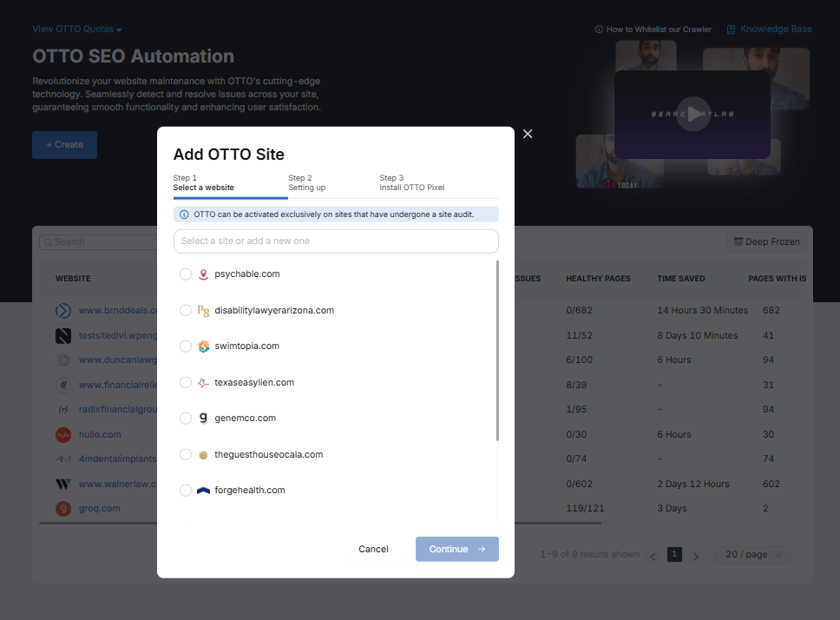The height and width of the screenshot is (620, 840).
Task: Select page 1 in pagination
Action: (x=674, y=554)
